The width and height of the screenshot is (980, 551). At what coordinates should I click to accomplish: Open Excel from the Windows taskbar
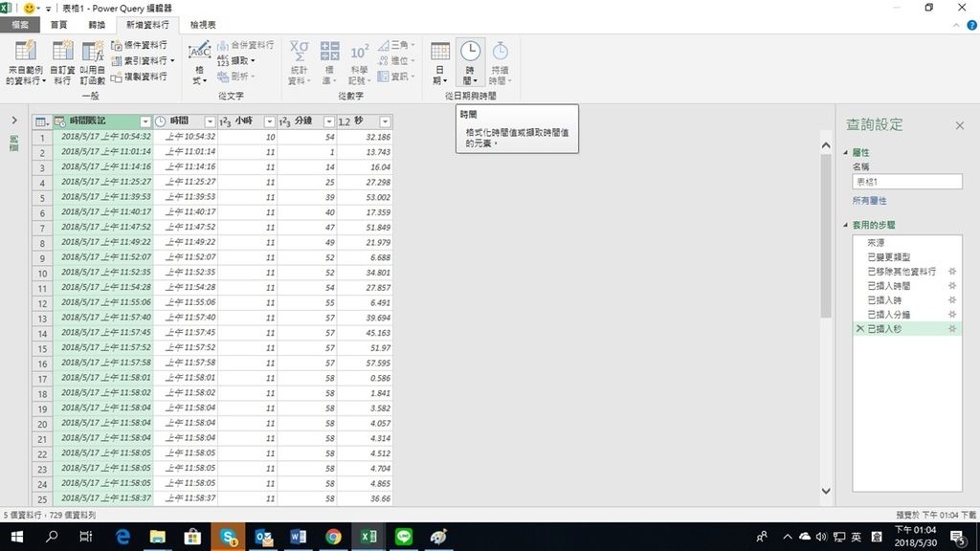pyautogui.click(x=368, y=537)
